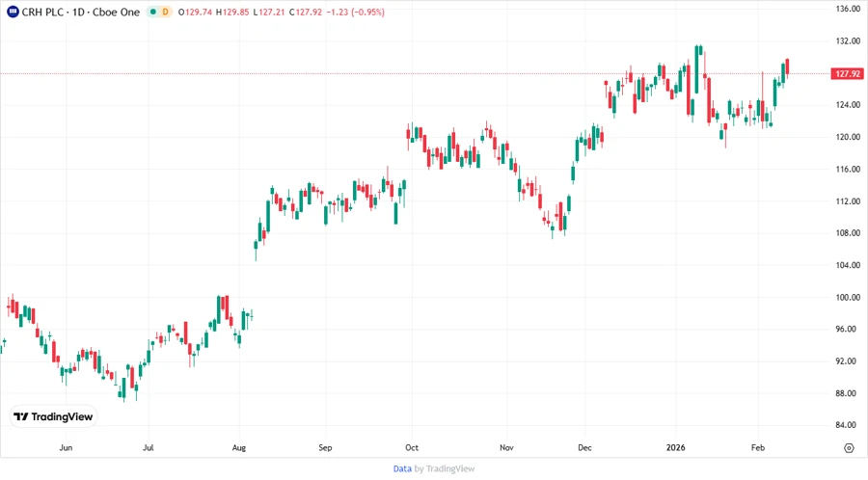Click the 104.00 price axis label
Image resolution: width=868 pixels, height=480 pixels.
point(848,265)
